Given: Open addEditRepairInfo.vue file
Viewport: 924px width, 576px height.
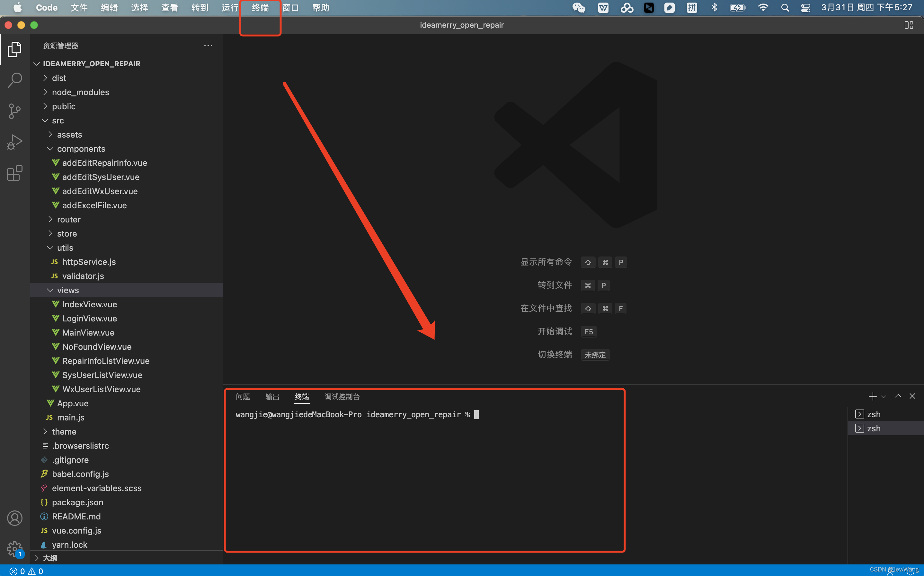Looking at the screenshot, I should pos(126,163).
